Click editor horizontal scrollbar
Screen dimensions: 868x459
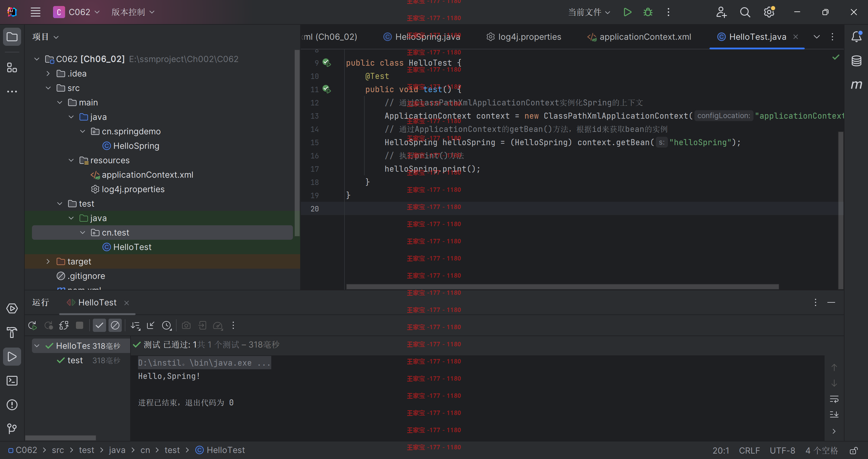562,287
